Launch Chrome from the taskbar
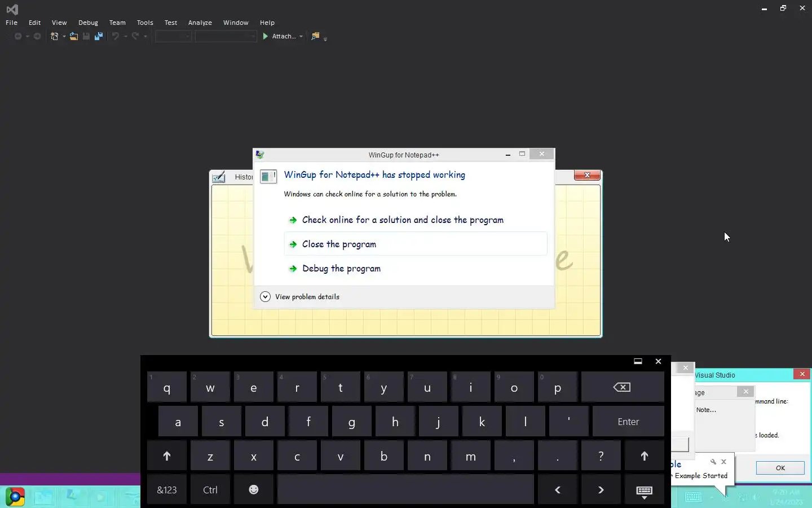The width and height of the screenshot is (812, 508). (15, 497)
